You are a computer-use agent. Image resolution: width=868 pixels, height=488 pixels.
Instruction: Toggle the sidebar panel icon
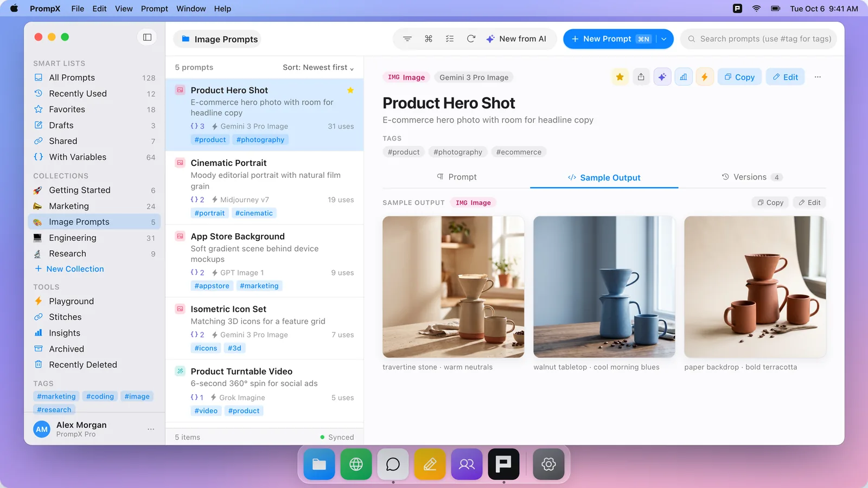click(x=147, y=37)
